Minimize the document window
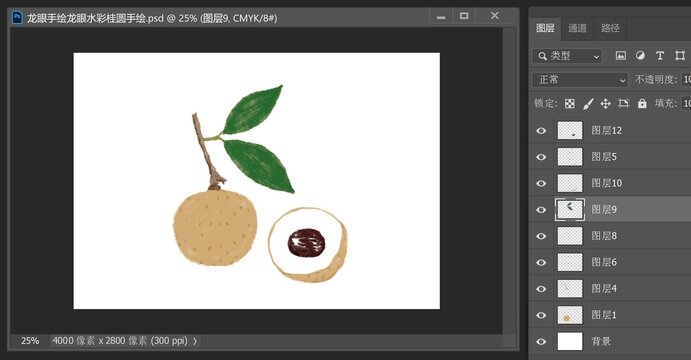691x360 pixels. [x=441, y=17]
